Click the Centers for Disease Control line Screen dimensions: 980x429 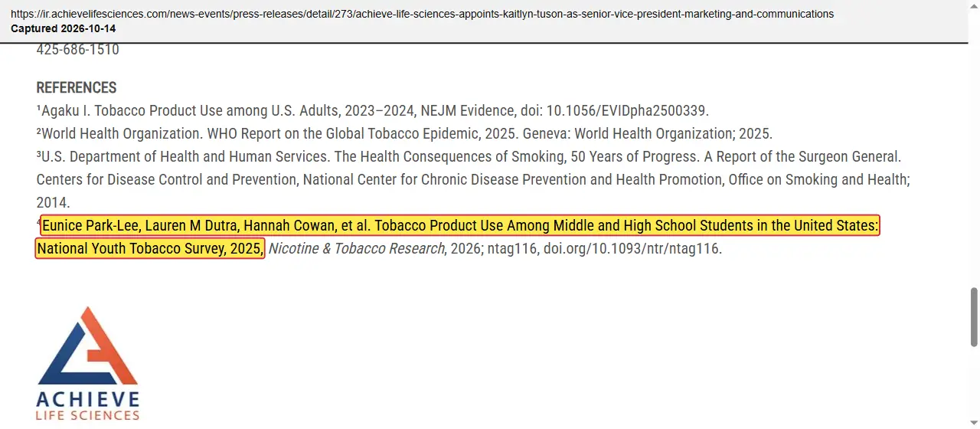472,180
